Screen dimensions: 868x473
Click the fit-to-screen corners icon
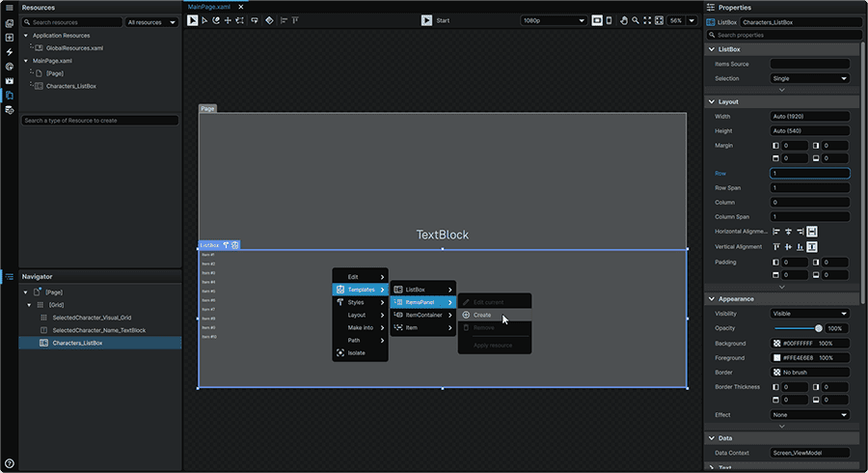coord(647,20)
